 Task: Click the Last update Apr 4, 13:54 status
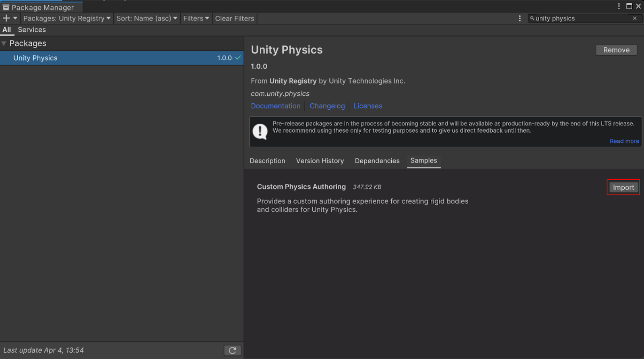[x=43, y=350]
